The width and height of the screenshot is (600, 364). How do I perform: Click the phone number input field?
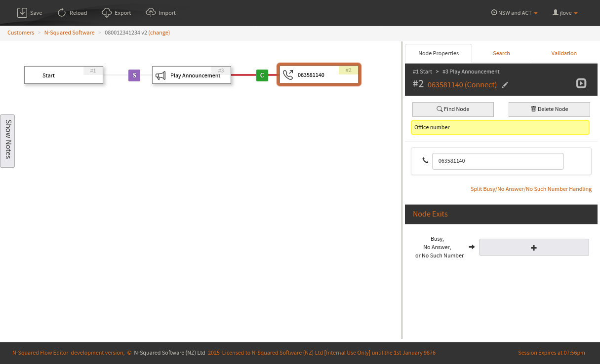point(497,161)
